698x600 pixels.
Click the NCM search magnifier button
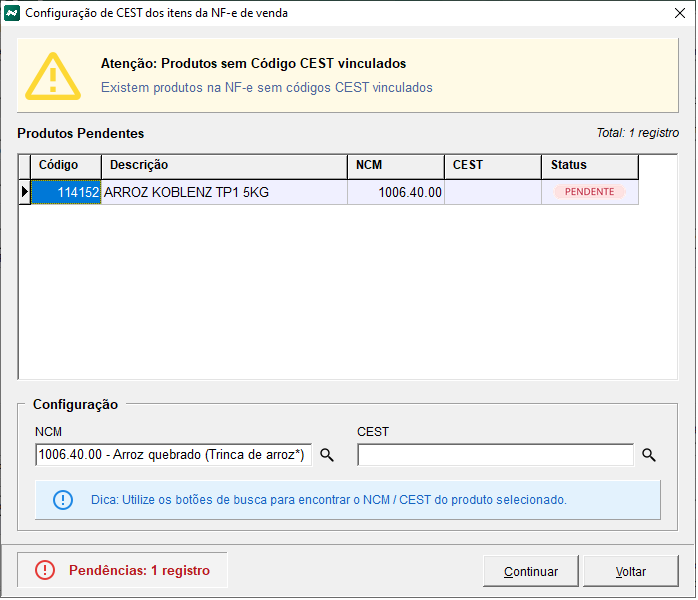tap(326, 455)
